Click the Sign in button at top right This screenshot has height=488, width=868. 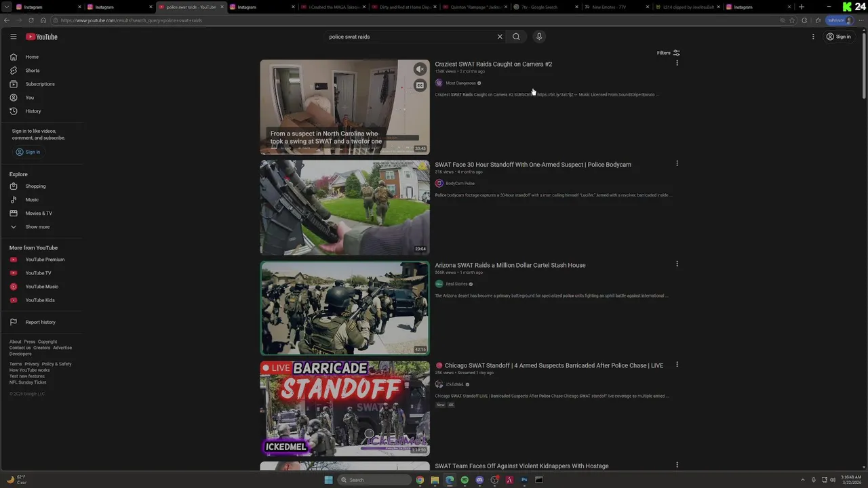838,37
